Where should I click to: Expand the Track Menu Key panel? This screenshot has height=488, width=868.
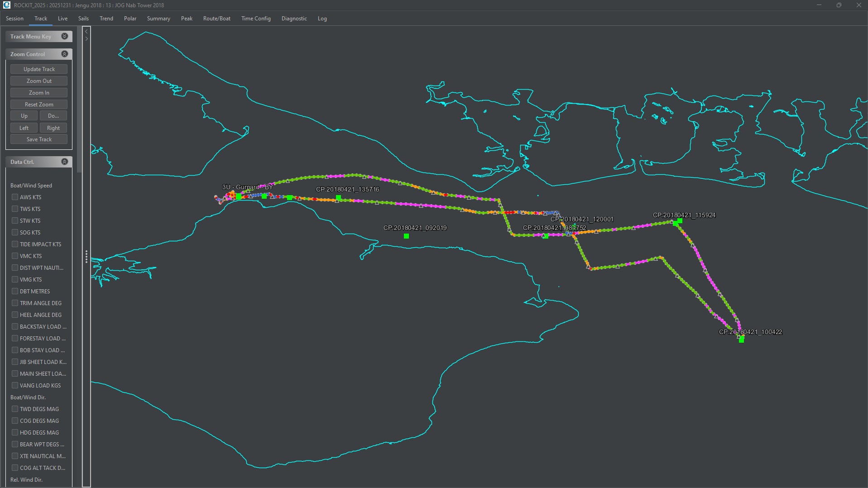coord(65,36)
